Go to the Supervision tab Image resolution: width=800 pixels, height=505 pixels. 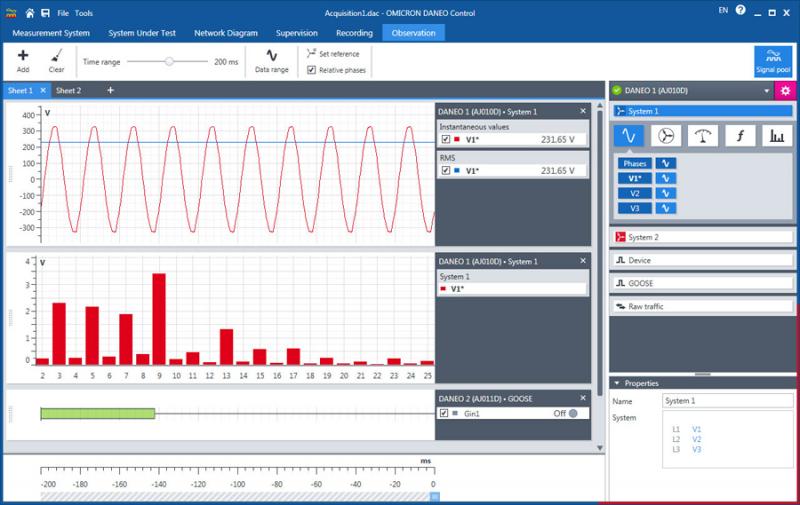(x=296, y=33)
